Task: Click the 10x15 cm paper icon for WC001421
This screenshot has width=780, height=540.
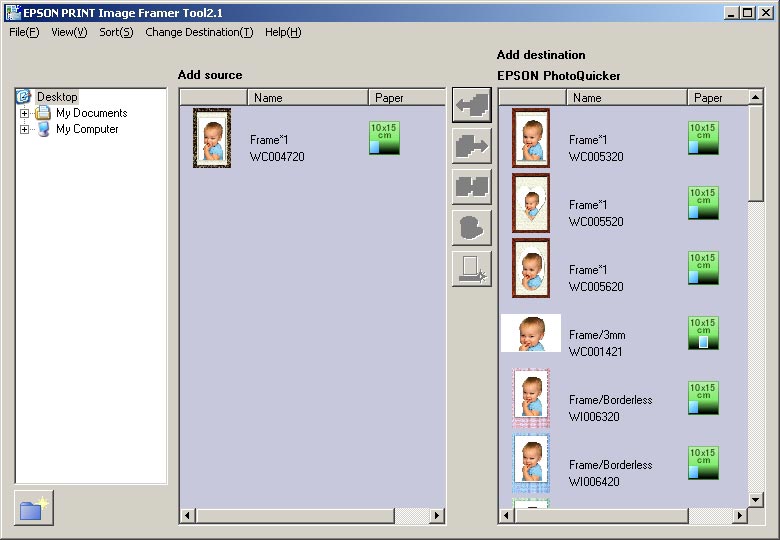Action: click(x=703, y=333)
